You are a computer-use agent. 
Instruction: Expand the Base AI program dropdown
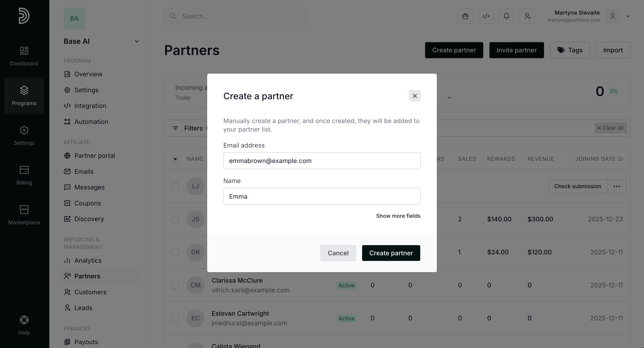click(x=137, y=41)
